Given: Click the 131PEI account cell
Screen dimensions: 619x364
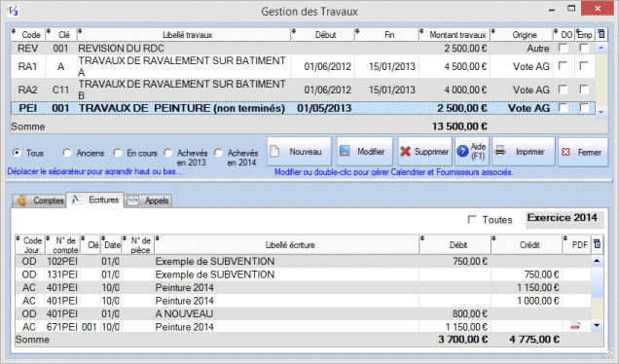Looking at the screenshot, I should 62,274.
